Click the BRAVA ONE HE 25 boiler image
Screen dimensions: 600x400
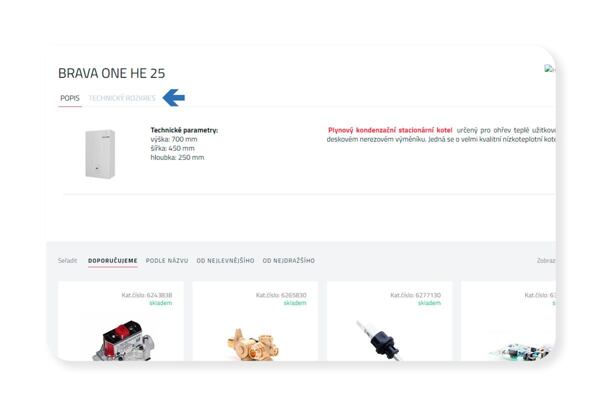pyautogui.click(x=100, y=154)
